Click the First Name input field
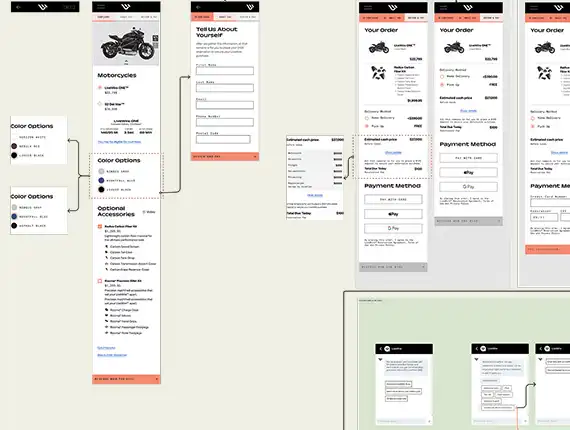This screenshot has width=570, height=430. (x=225, y=71)
